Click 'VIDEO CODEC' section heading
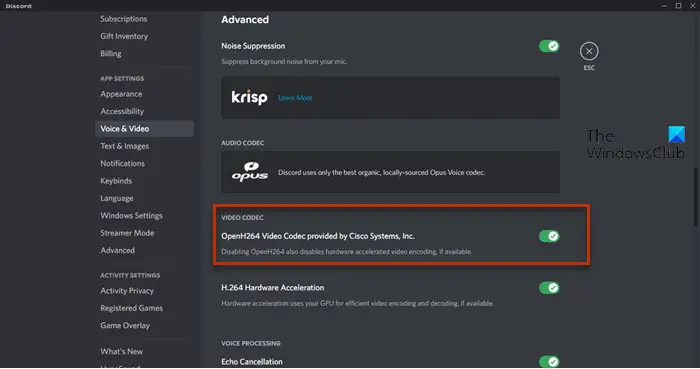The width and height of the screenshot is (700, 369). coord(242,217)
